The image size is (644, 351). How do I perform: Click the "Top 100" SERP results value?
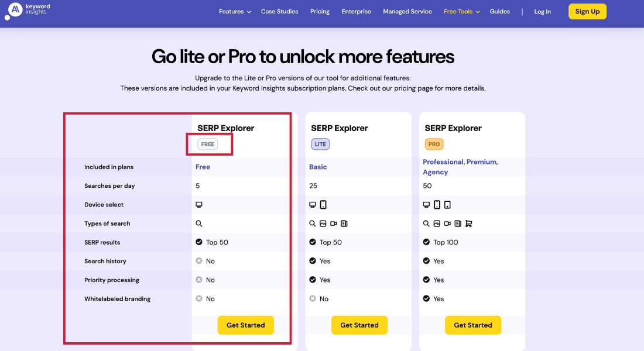pyautogui.click(x=446, y=242)
